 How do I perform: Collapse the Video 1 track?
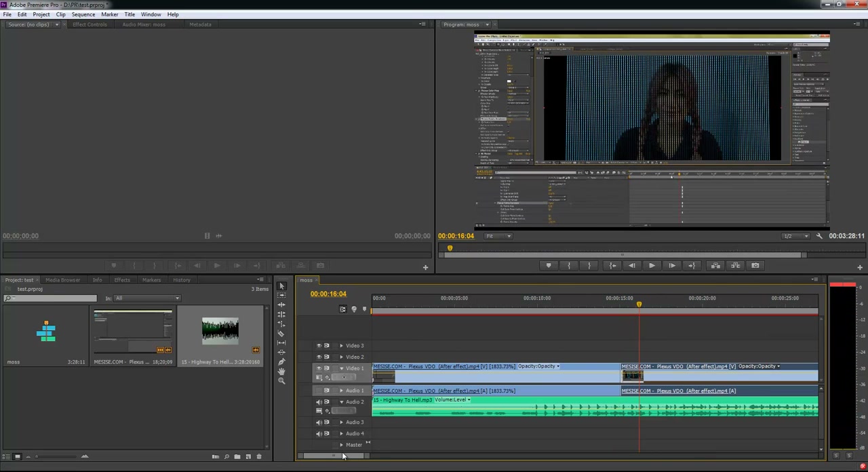tap(341, 368)
